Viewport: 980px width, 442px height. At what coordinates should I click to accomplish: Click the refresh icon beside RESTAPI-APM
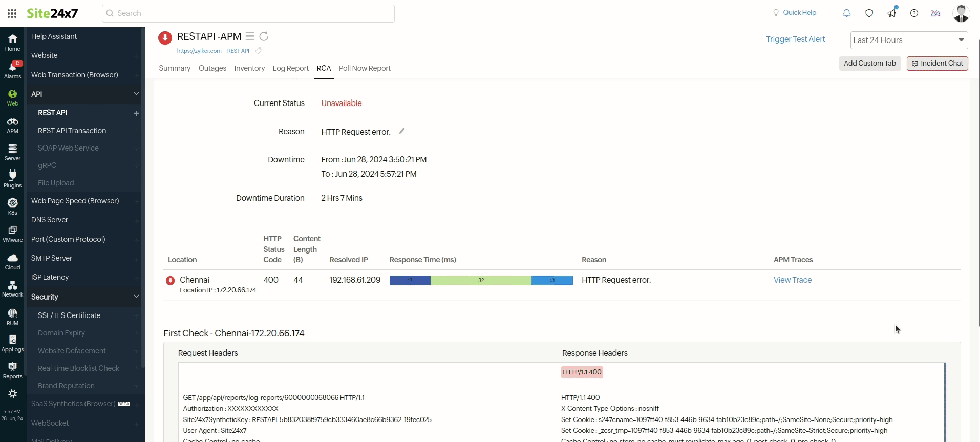coord(264,36)
